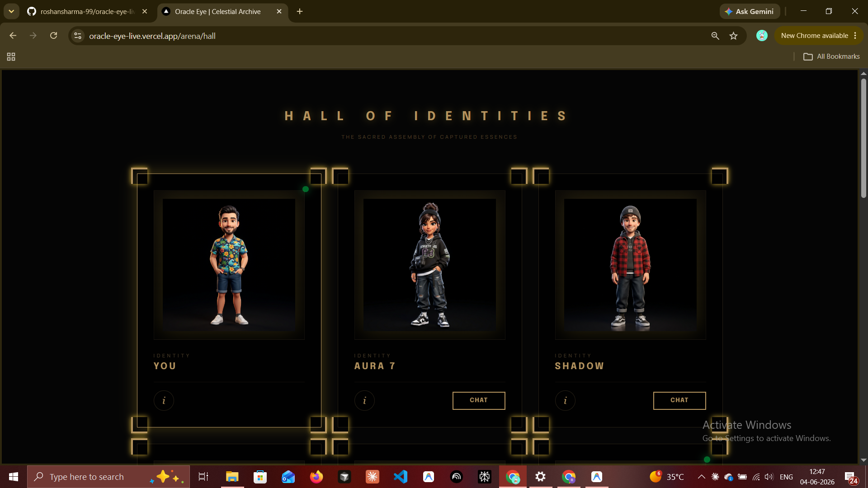Open Ask Gemini

pyautogui.click(x=750, y=11)
